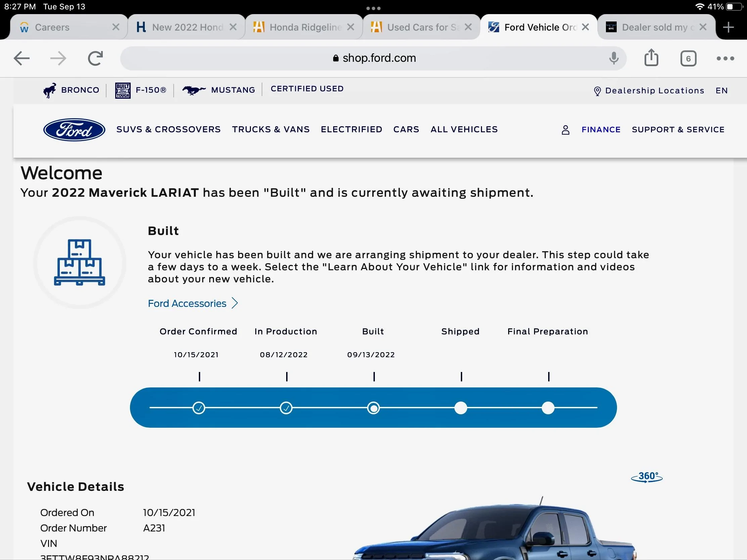Click the Ford Accessories chevron arrow
747x560 pixels.
tap(235, 303)
